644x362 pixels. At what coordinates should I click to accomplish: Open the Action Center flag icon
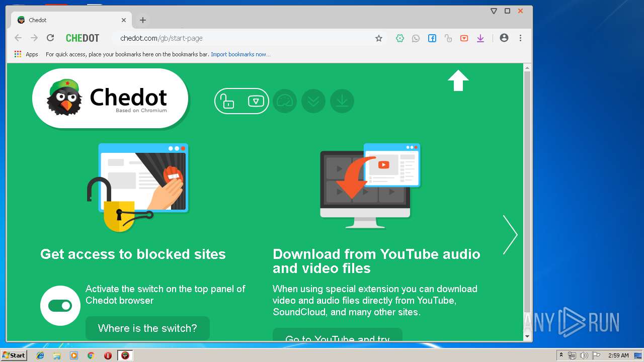pos(596,355)
